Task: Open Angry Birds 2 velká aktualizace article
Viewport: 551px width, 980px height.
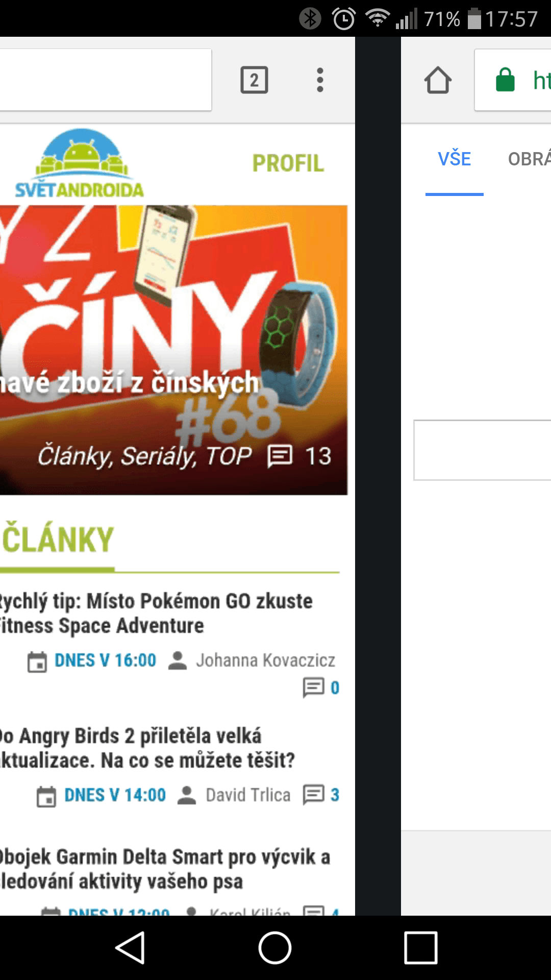Action: pyautogui.click(x=148, y=748)
